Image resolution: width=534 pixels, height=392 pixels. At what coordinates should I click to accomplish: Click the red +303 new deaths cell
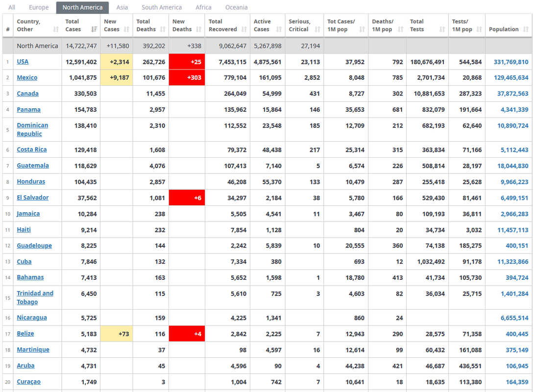point(187,77)
